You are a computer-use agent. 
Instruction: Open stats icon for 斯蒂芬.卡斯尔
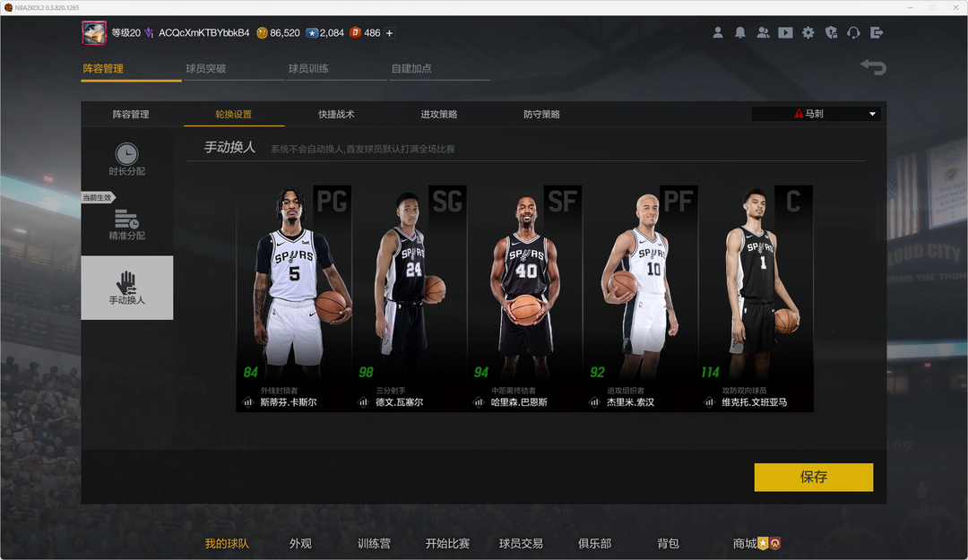(247, 402)
